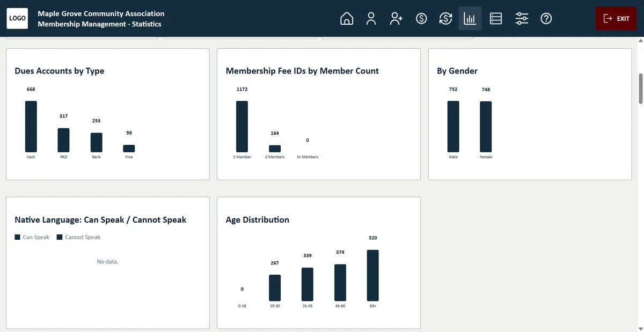The width and height of the screenshot is (644, 332).
Task: Click the 1 Member bar
Action: point(242,127)
